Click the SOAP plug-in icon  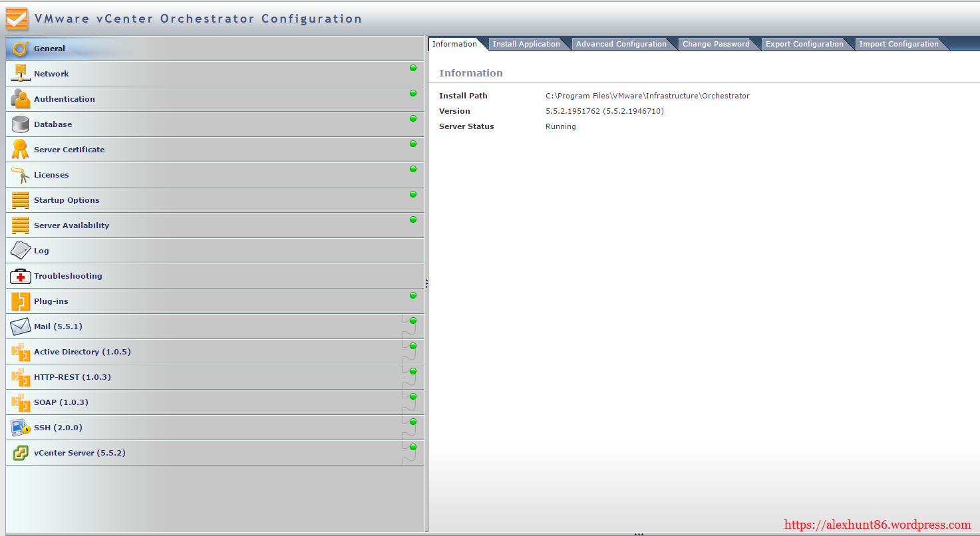[21, 402]
